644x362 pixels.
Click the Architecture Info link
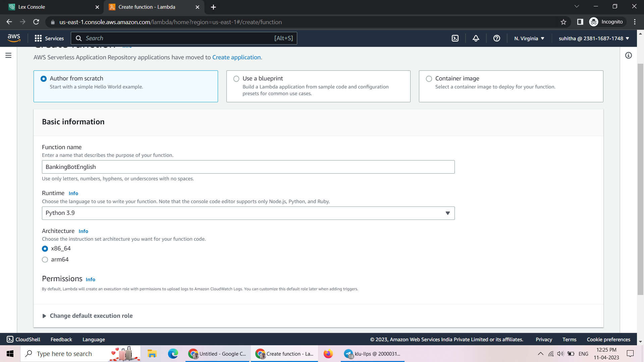coord(83,231)
